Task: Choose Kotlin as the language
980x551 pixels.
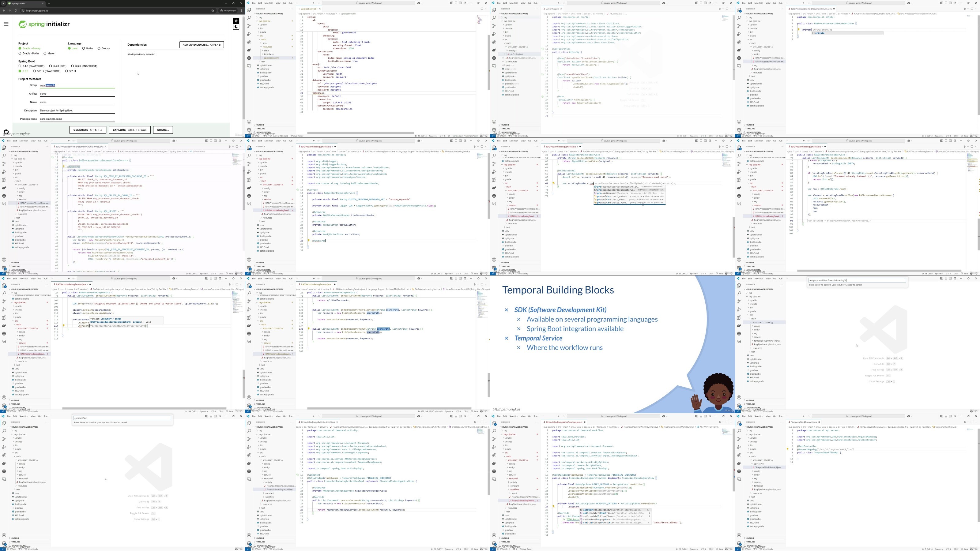Action: 88,48
